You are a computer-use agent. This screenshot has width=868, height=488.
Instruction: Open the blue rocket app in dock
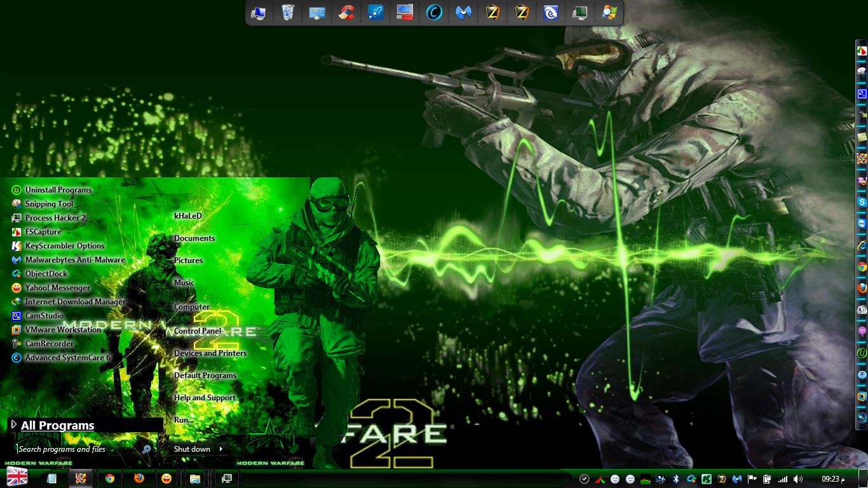point(376,13)
